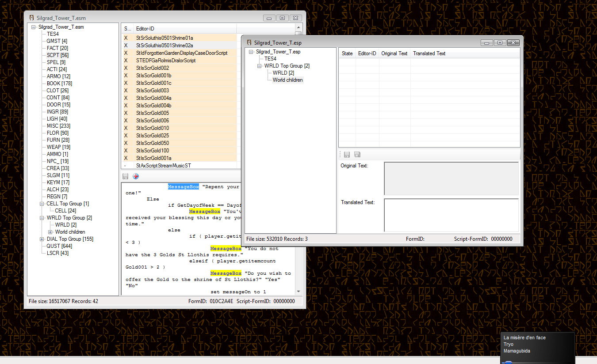Select TES4 in the .esm tree
597x364 pixels.
click(x=53, y=34)
